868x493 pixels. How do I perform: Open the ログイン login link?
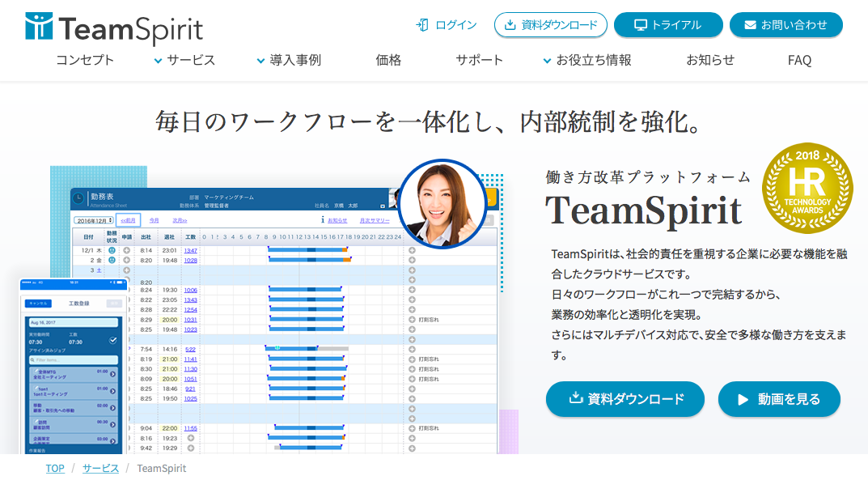(x=447, y=25)
